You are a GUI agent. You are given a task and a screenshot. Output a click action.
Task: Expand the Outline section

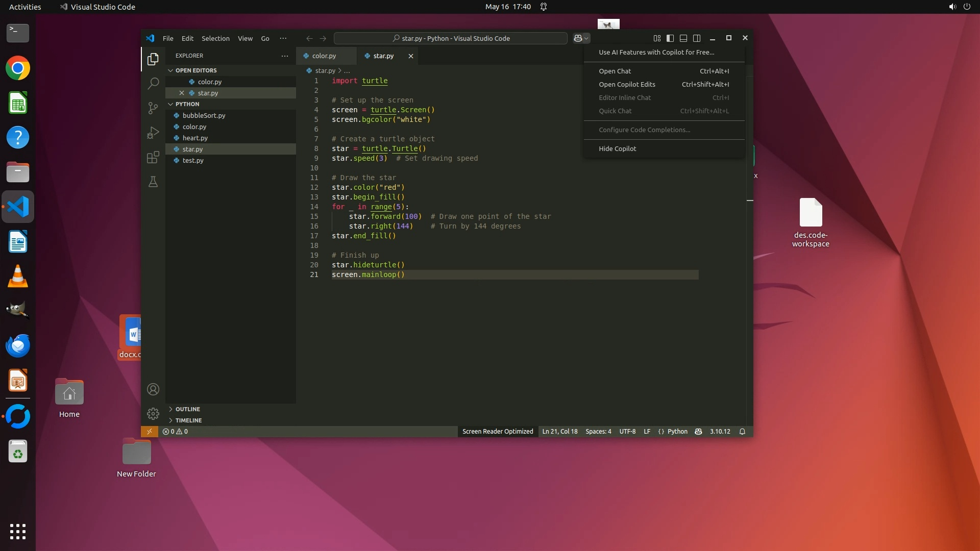(187, 409)
